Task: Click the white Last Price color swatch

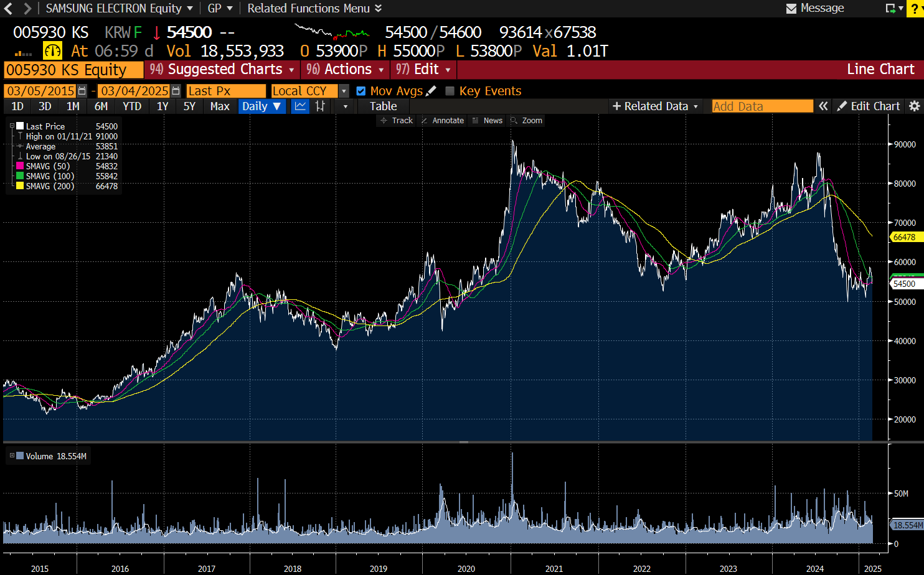Action: 20,126
